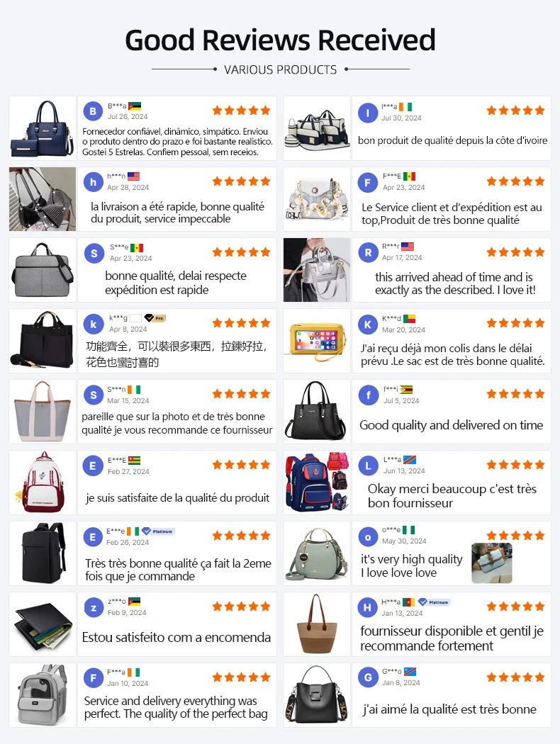Open the black leather wallet thumbnail
This screenshot has height=744, width=560.
pos(43,624)
